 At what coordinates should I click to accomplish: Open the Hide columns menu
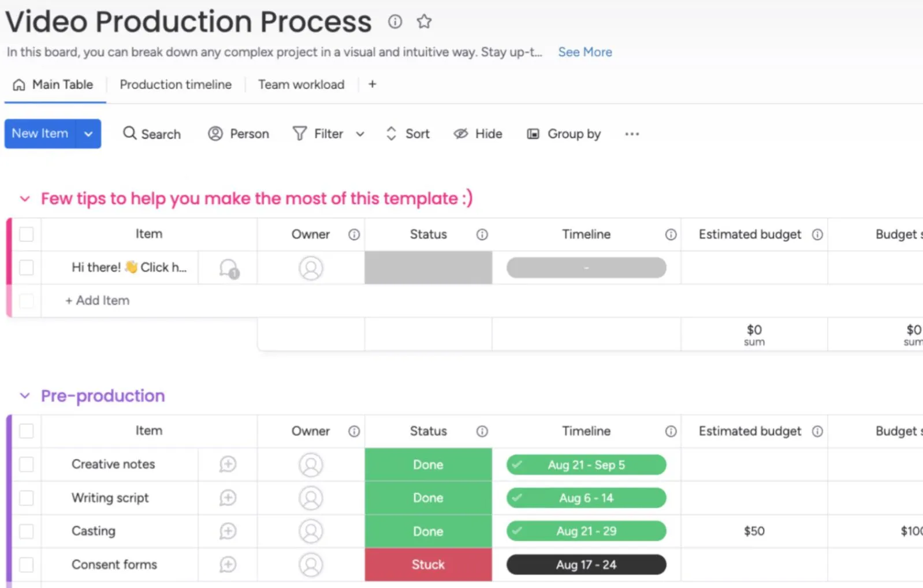click(478, 134)
